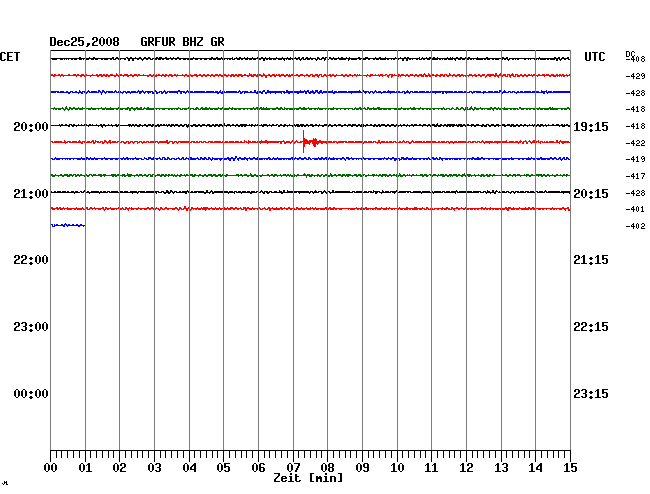The width and height of the screenshot is (650, 494).
Task: Select minute axis label 03
Action: 154,468
